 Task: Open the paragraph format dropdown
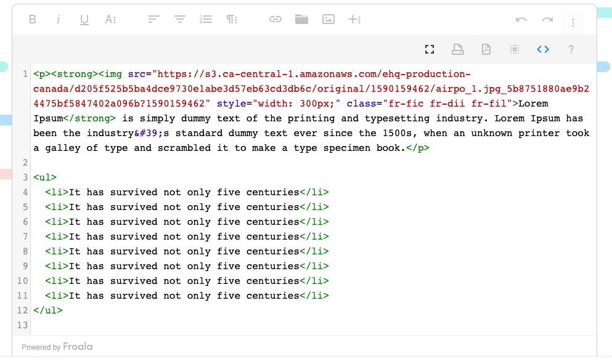[x=231, y=19]
